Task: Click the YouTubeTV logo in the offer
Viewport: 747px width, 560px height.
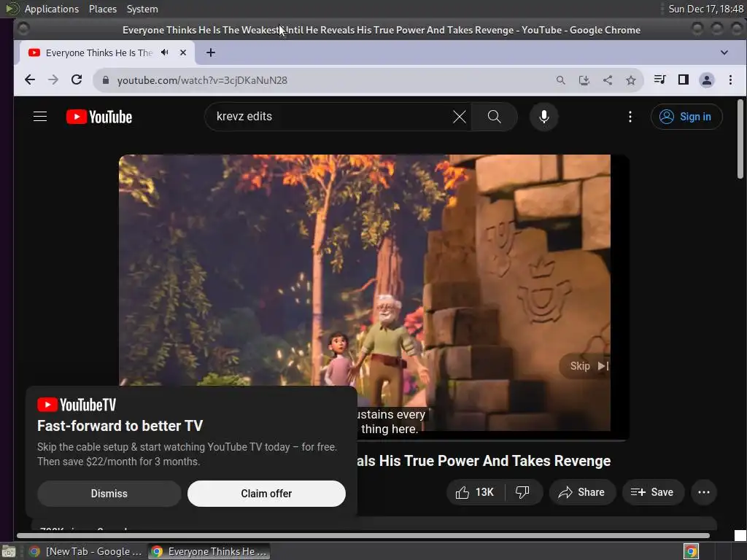Action: tap(77, 405)
